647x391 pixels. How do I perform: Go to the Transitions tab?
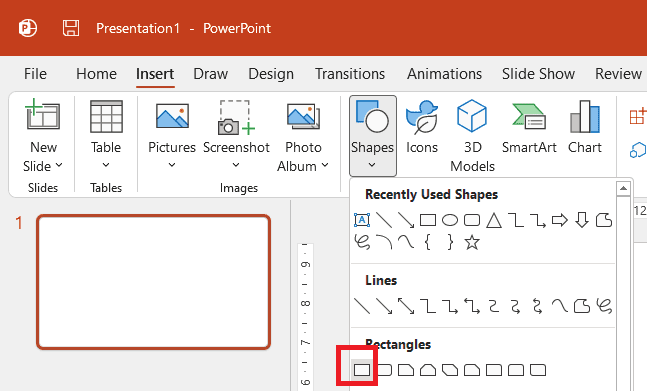[350, 74]
